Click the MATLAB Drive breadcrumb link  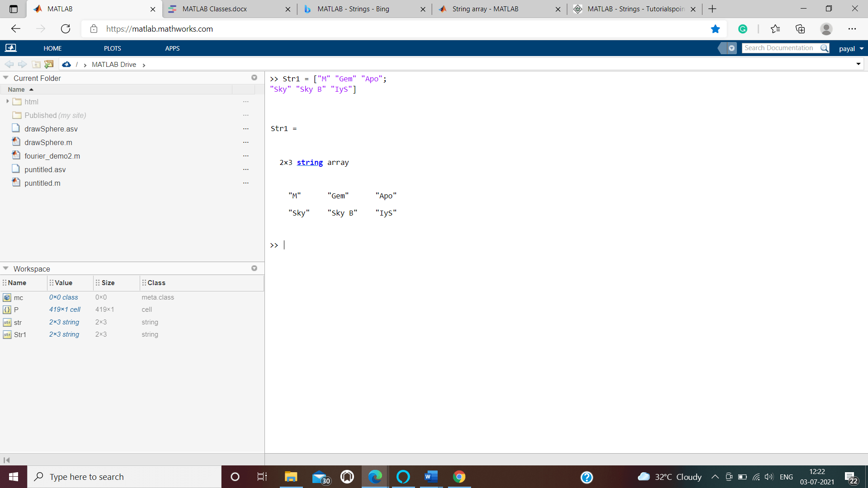[x=114, y=64]
